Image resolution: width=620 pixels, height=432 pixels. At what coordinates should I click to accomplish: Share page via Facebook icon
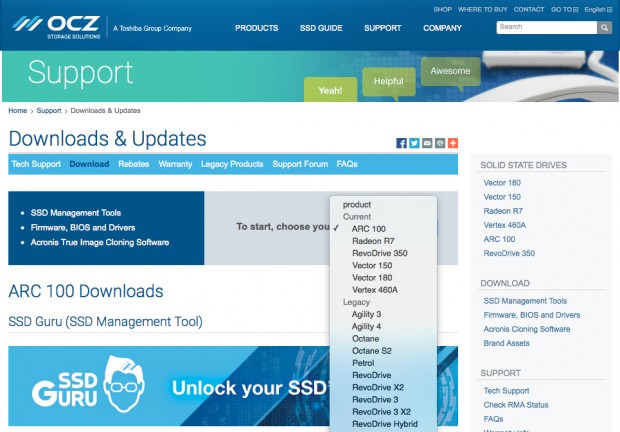click(x=401, y=143)
